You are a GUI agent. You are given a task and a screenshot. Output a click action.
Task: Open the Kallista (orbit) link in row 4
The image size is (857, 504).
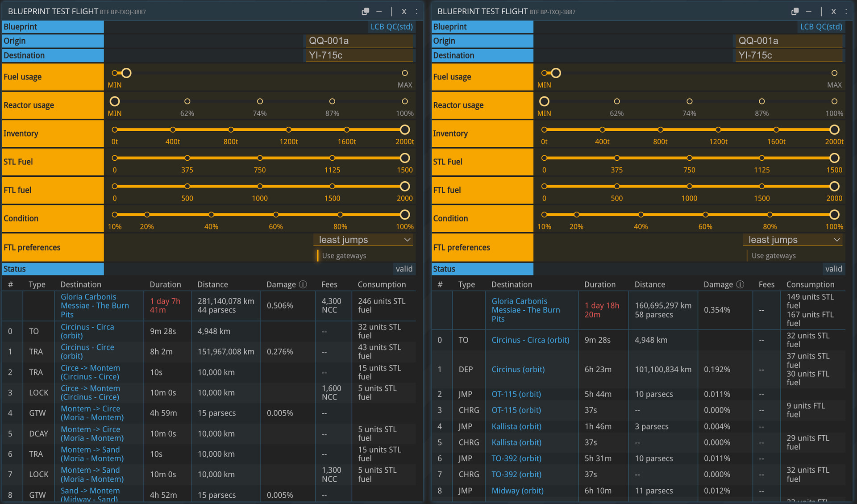click(x=516, y=426)
